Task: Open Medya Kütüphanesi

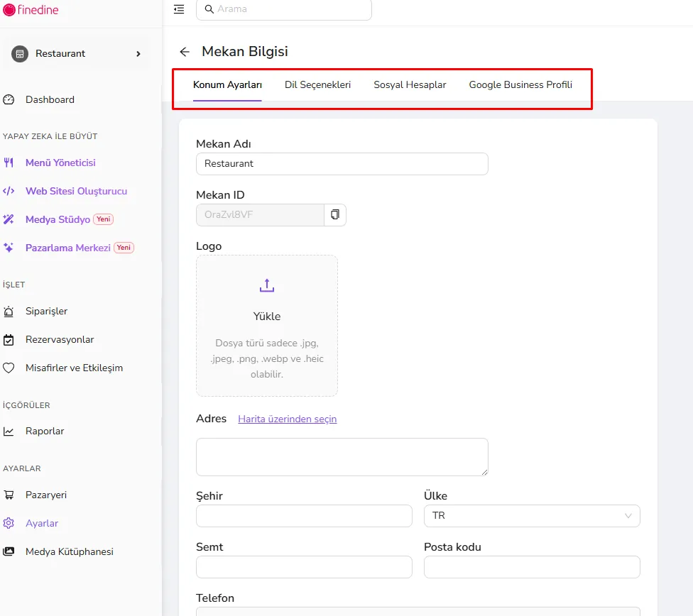Action: point(70,551)
